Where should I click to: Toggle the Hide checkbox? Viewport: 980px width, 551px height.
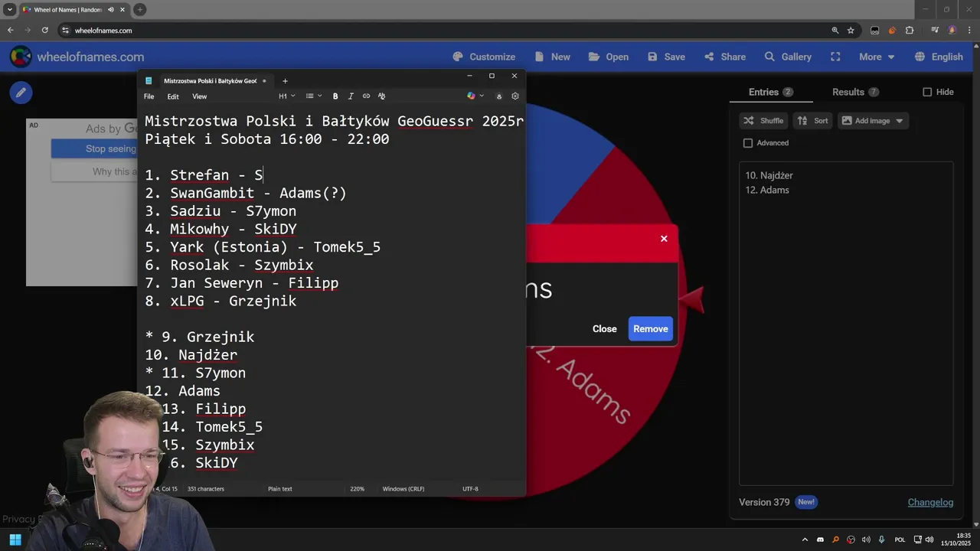coord(927,92)
